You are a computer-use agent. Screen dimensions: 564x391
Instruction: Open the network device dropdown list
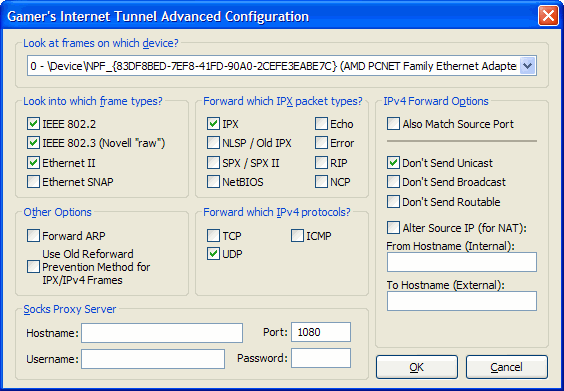click(528, 66)
